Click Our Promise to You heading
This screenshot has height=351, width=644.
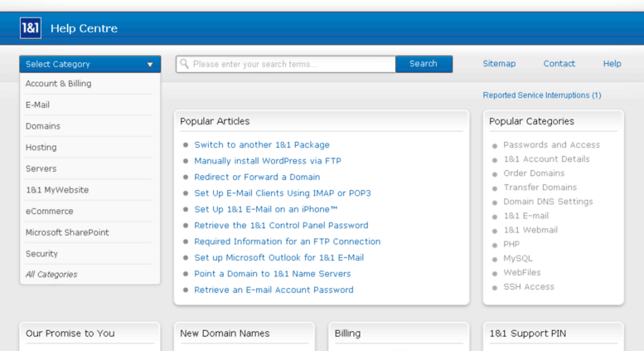click(x=70, y=334)
